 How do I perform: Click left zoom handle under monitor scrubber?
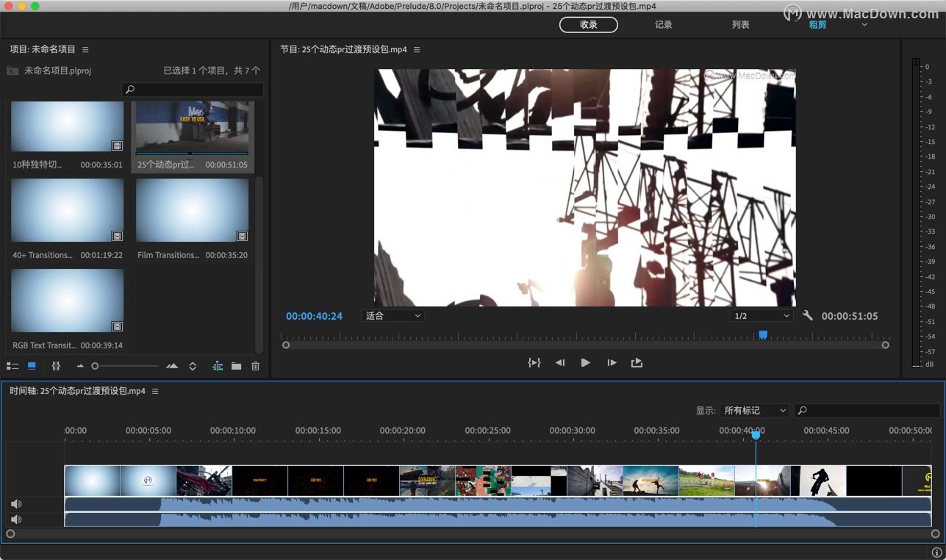[x=286, y=345]
